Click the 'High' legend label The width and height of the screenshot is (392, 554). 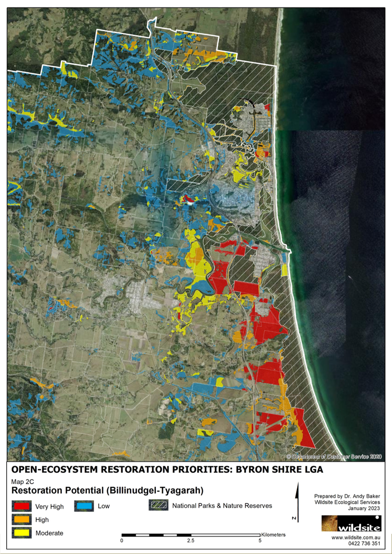pos(42,520)
